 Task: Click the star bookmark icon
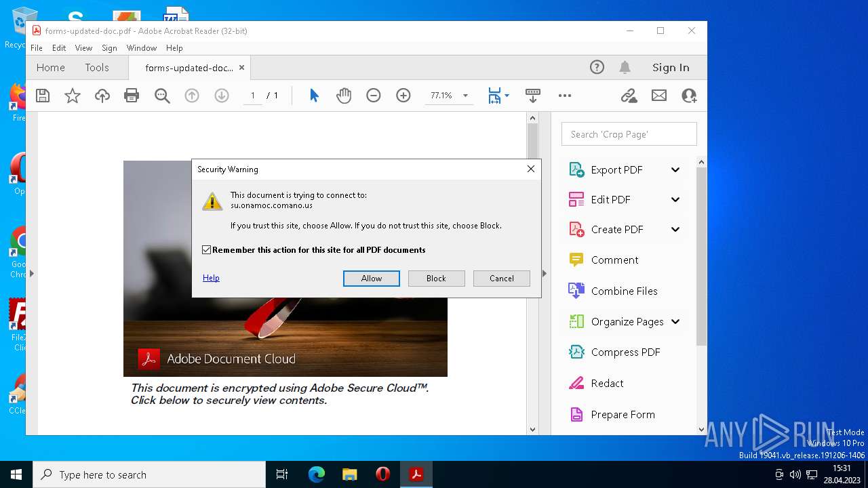73,96
